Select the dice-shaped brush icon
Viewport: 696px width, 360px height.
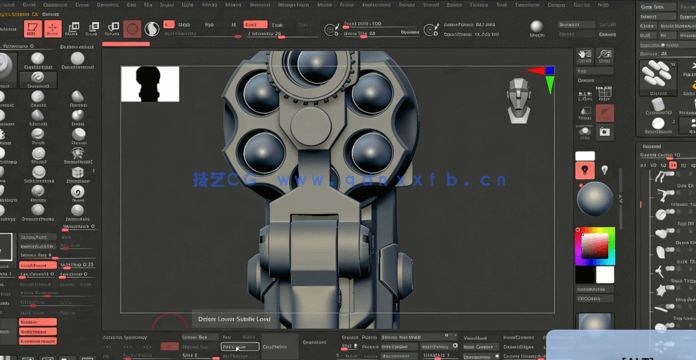78,173
